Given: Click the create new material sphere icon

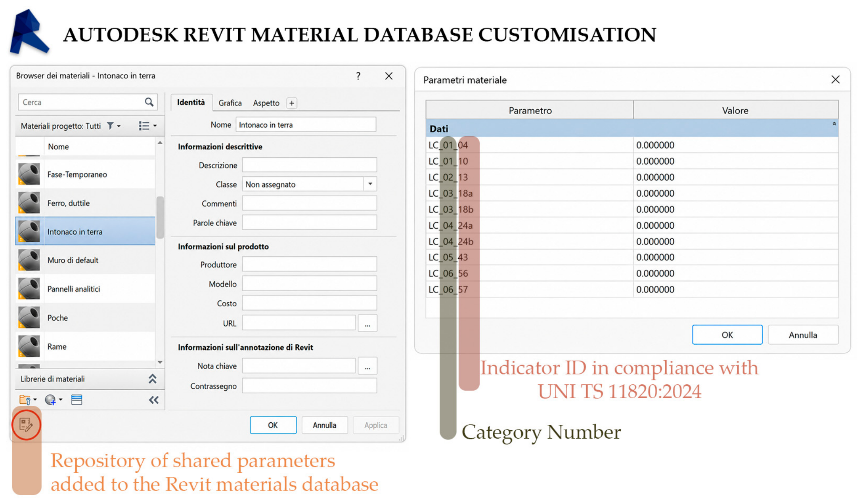Looking at the screenshot, I should [53, 400].
